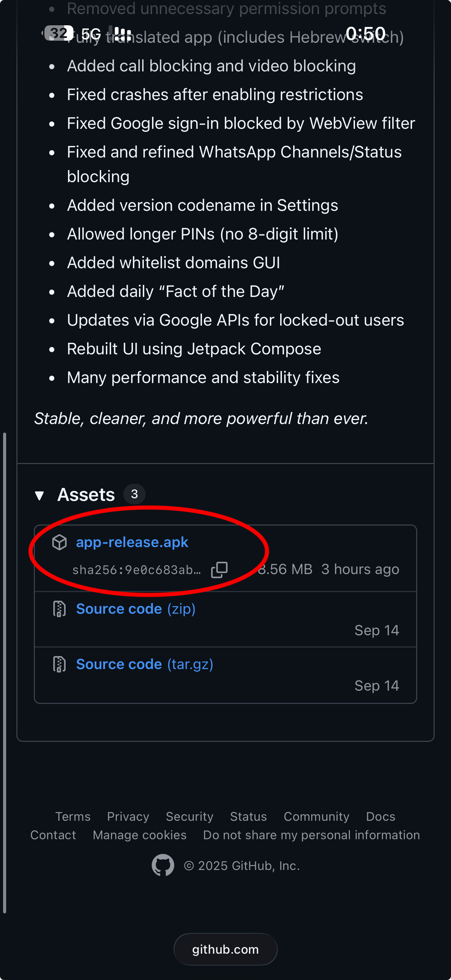451x980 pixels.
Task: Open the Terms footer link
Action: [x=73, y=816]
